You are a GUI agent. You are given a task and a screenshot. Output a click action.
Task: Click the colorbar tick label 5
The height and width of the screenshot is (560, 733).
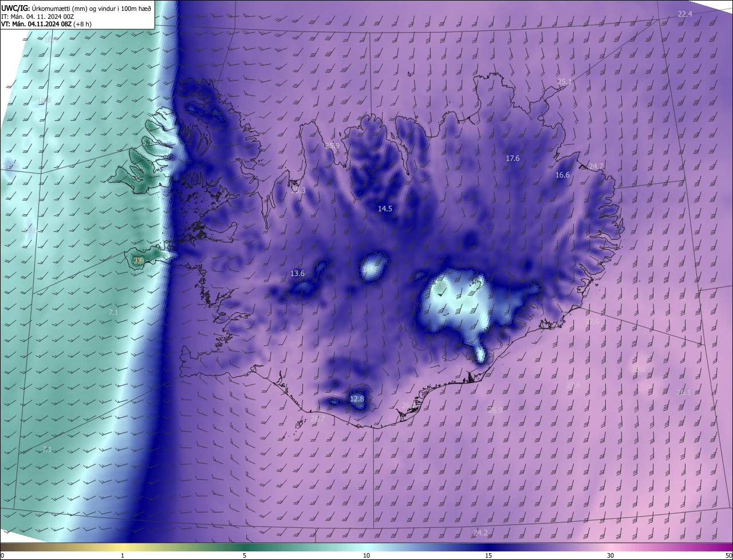tap(245, 556)
